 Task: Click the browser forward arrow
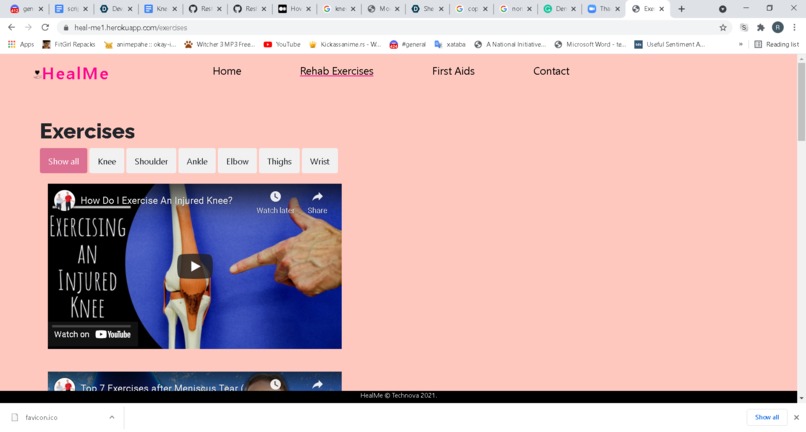[28, 27]
